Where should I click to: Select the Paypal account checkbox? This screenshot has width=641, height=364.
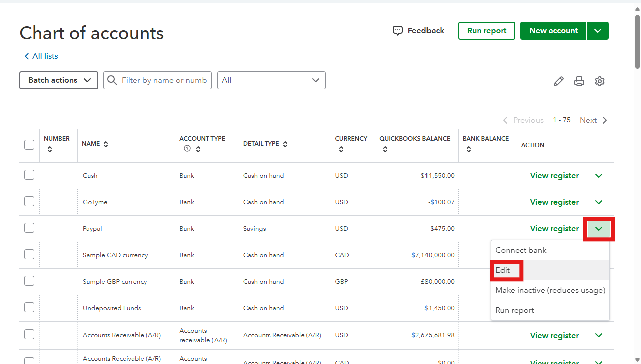pos(29,228)
